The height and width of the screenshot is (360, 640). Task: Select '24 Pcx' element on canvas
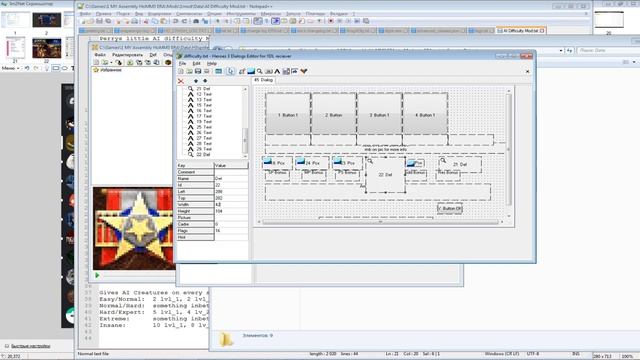[x=312, y=163]
